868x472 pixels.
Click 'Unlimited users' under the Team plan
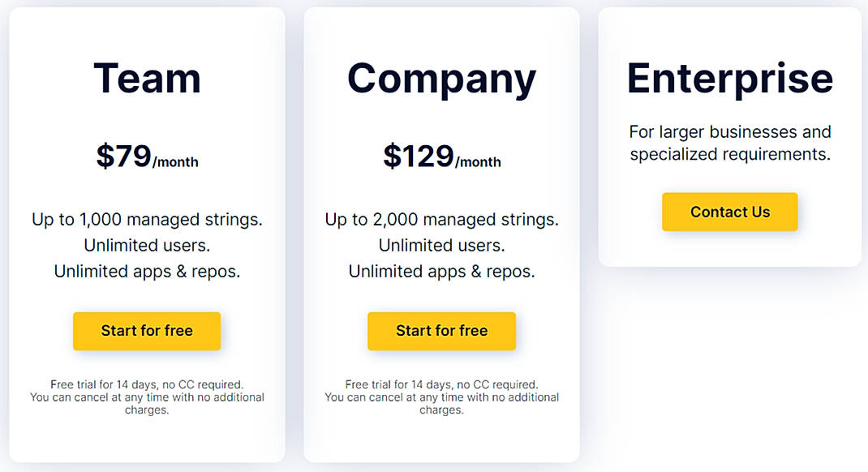(x=147, y=245)
